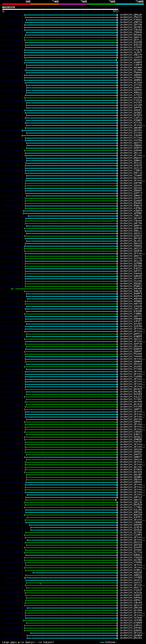Open last hit UniRef100_B5X3K2
146x644 pixels.
[131, 638]
